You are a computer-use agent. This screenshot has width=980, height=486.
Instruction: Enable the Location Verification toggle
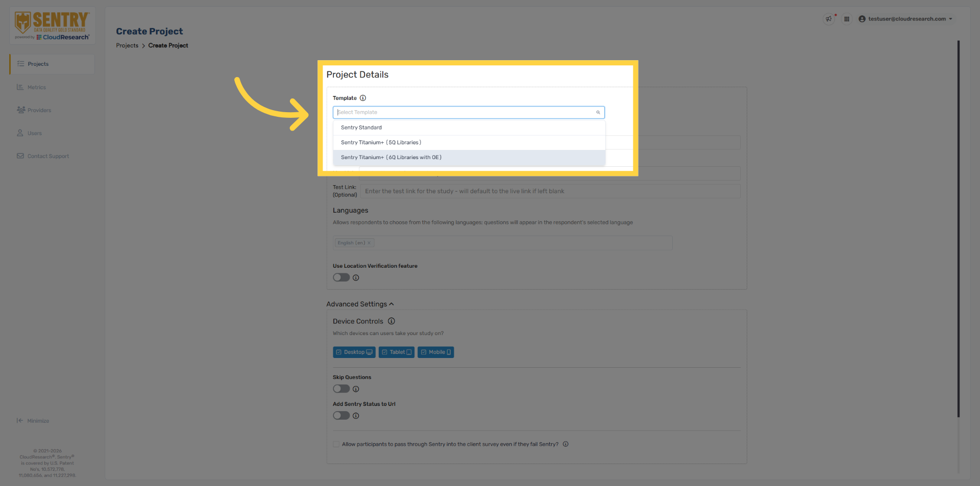pyautogui.click(x=341, y=277)
